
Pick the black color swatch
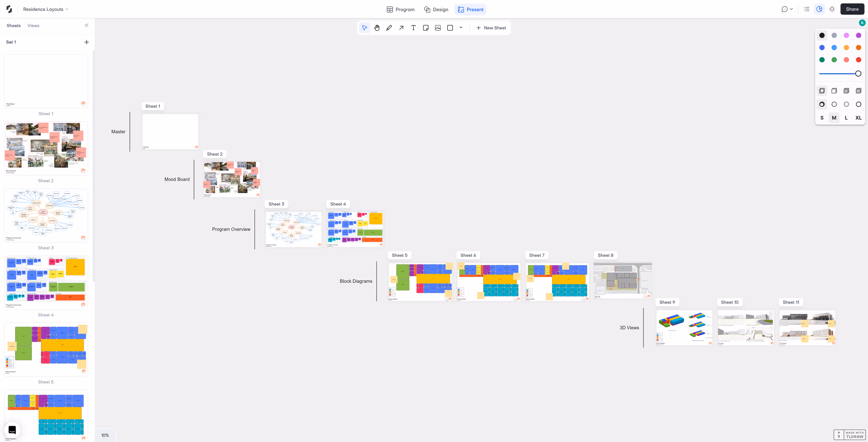pyautogui.click(x=822, y=35)
